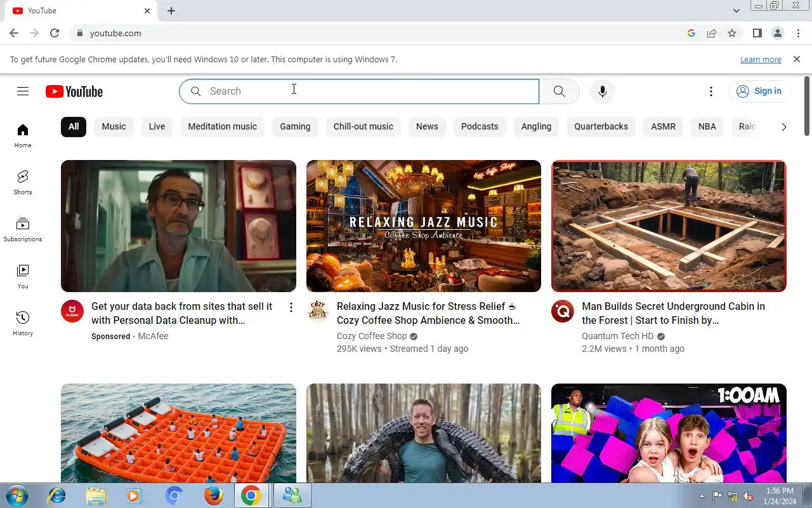Image resolution: width=812 pixels, height=508 pixels.
Task: Open Relaxing Jazz Music thumbnail
Action: pos(424,226)
